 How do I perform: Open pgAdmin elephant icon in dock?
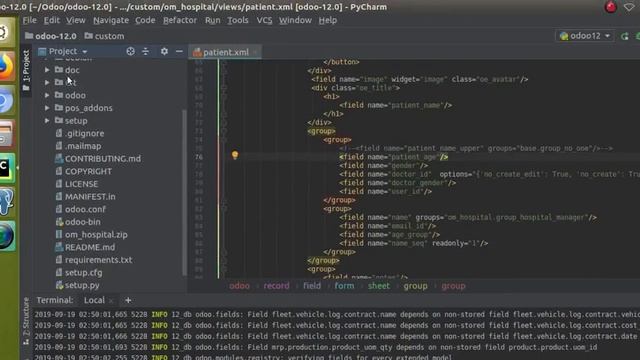tap(7, 202)
